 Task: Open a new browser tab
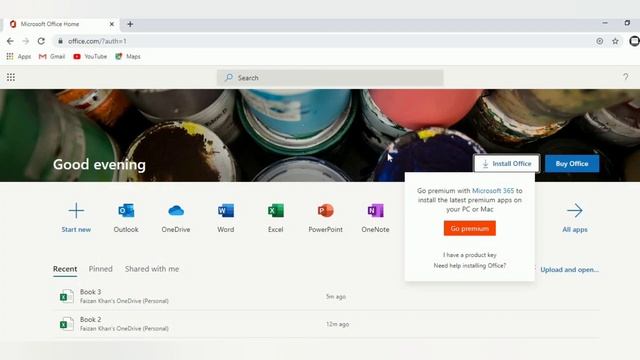[130, 24]
